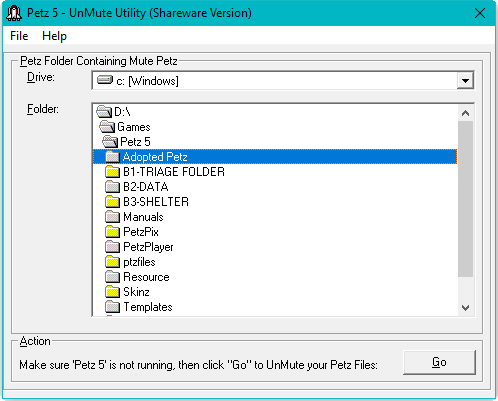
Task: Expand the Drive dropdown arrow
Action: (465, 81)
